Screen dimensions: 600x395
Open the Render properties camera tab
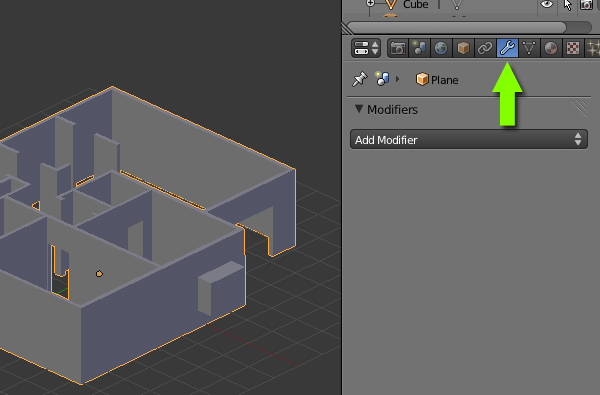(398, 48)
